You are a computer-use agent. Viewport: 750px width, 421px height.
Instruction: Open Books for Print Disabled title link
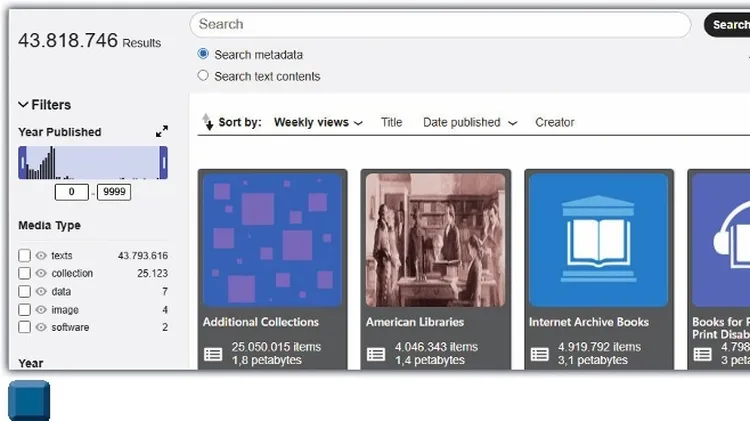click(721, 328)
